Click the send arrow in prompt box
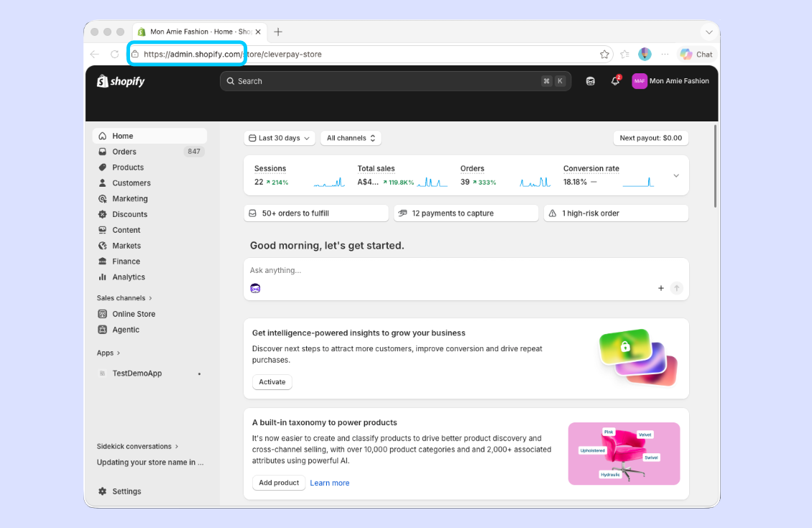Screen dimensions: 812x528 [x=676, y=288]
